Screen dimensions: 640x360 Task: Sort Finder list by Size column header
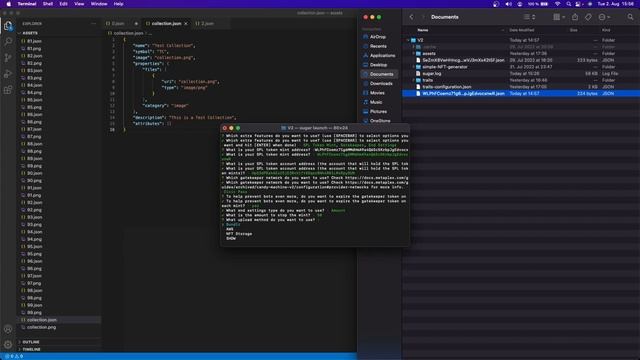[x=573, y=30]
